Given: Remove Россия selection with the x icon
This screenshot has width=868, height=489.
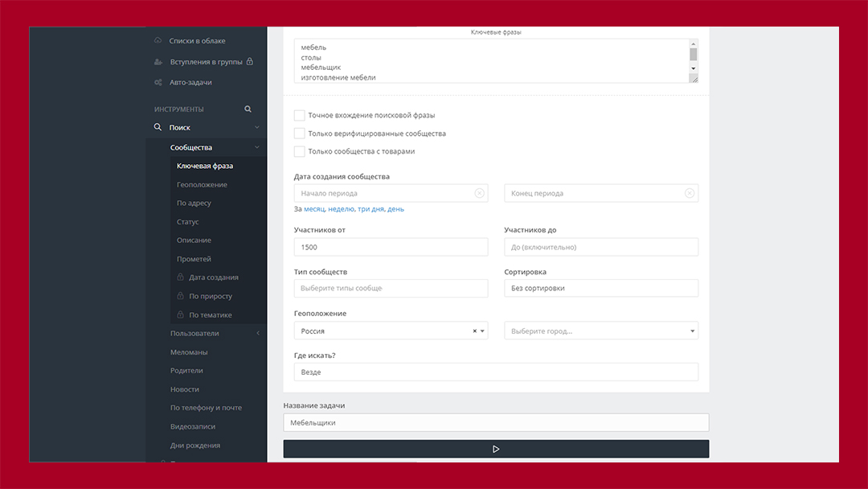Looking at the screenshot, I should pos(474,331).
